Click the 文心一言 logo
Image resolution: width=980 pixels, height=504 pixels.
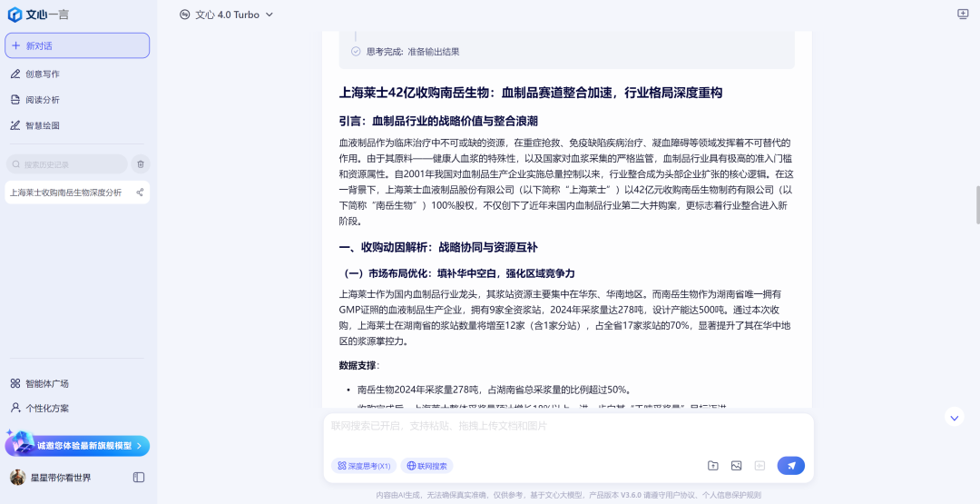tap(38, 15)
